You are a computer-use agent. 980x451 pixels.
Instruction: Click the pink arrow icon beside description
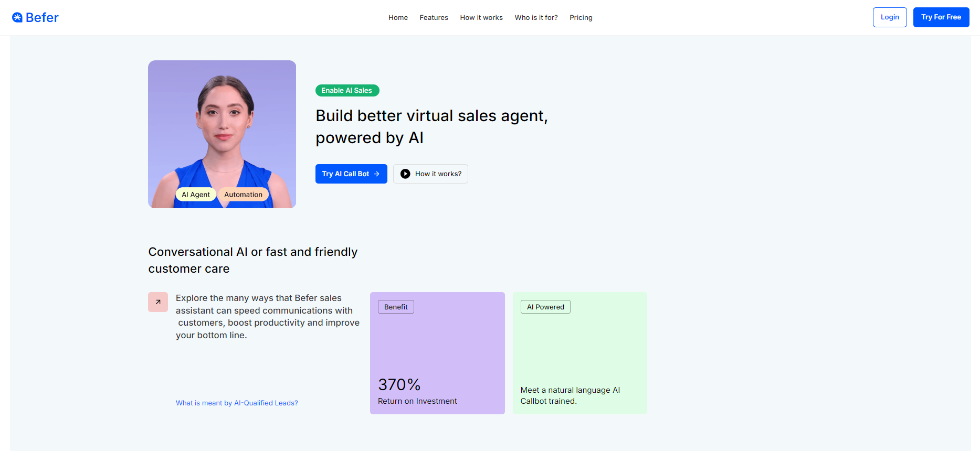tap(158, 302)
